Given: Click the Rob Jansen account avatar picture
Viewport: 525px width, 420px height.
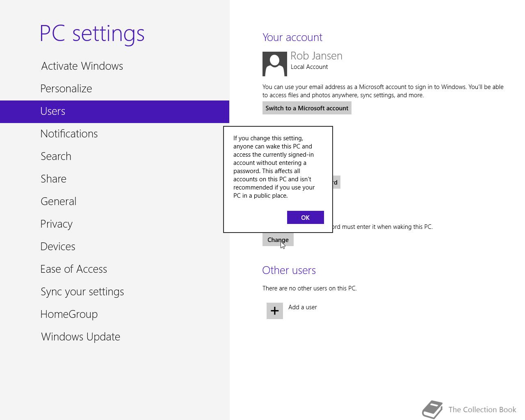Looking at the screenshot, I should pos(274,64).
